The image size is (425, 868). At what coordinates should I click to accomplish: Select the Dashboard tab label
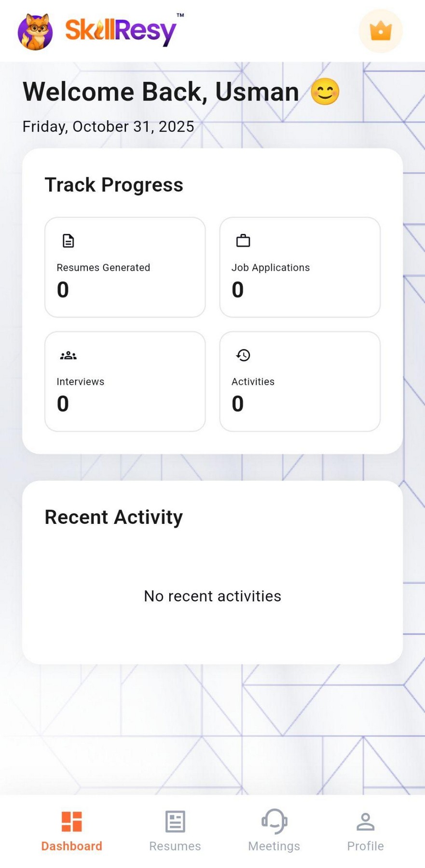click(x=71, y=846)
